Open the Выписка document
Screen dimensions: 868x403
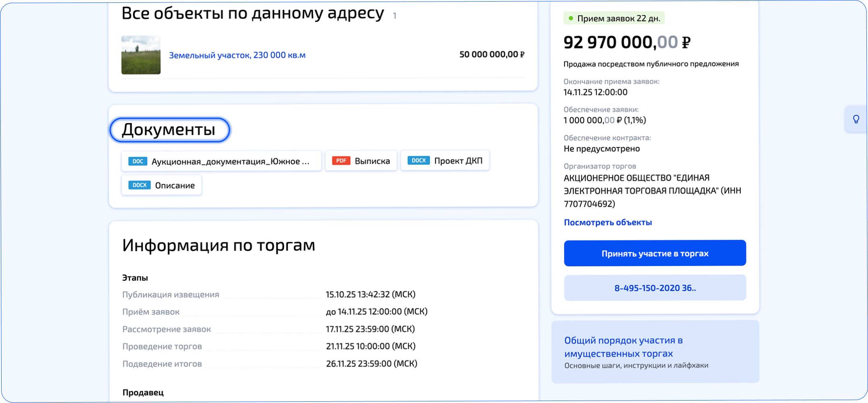(361, 161)
